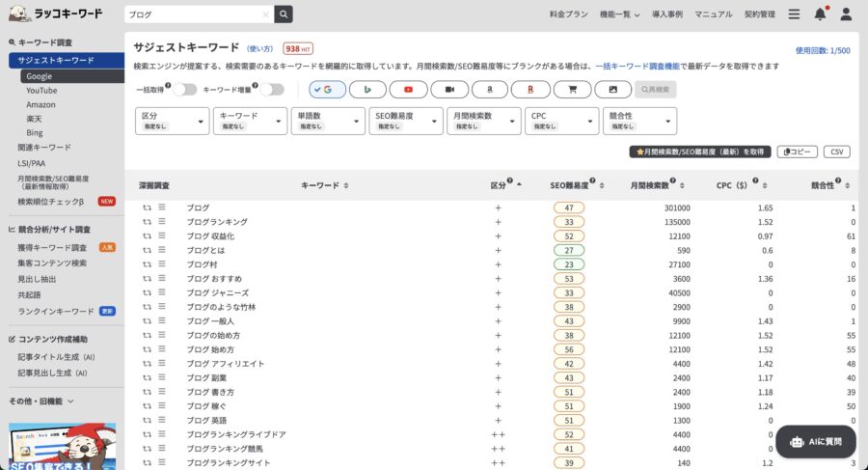Image resolution: width=868 pixels, height=470 pixels.
Task: Click re-search icon for ブログランキング row
Action: point(147,222)
